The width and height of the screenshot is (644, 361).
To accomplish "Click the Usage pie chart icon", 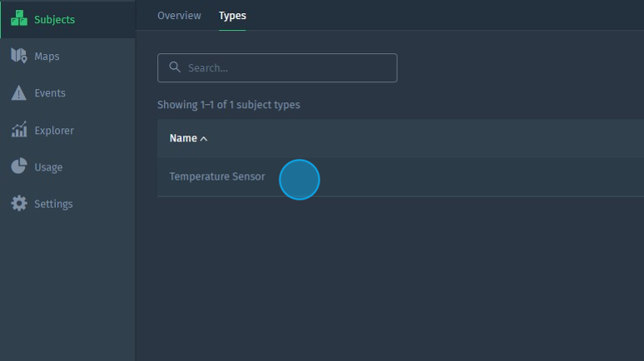I will 19,166.
